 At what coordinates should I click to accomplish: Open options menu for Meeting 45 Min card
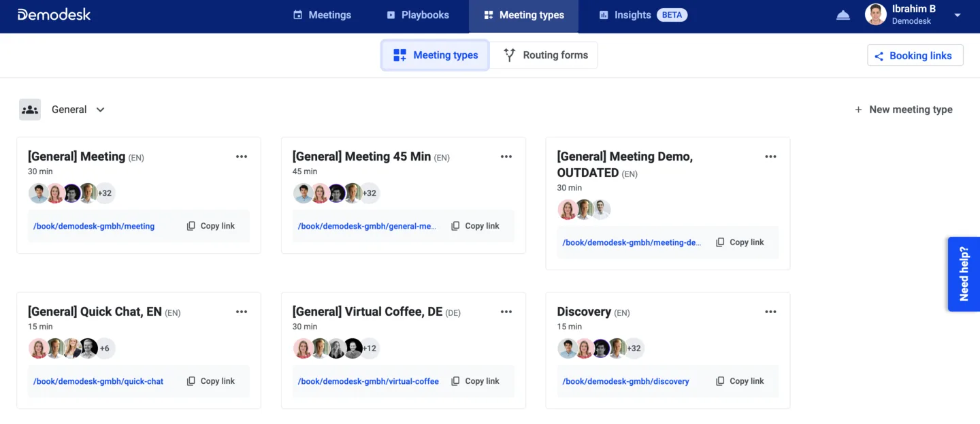(506, 157)
